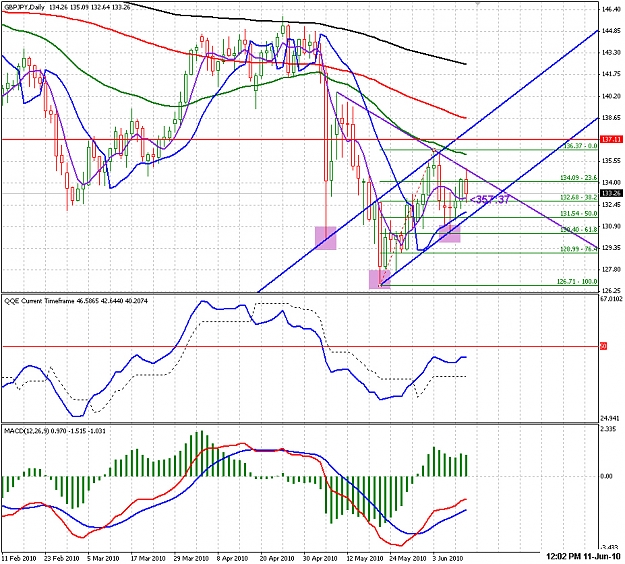Click the 140.20 price axis value
625x564 pixels.
click(612, 96)
